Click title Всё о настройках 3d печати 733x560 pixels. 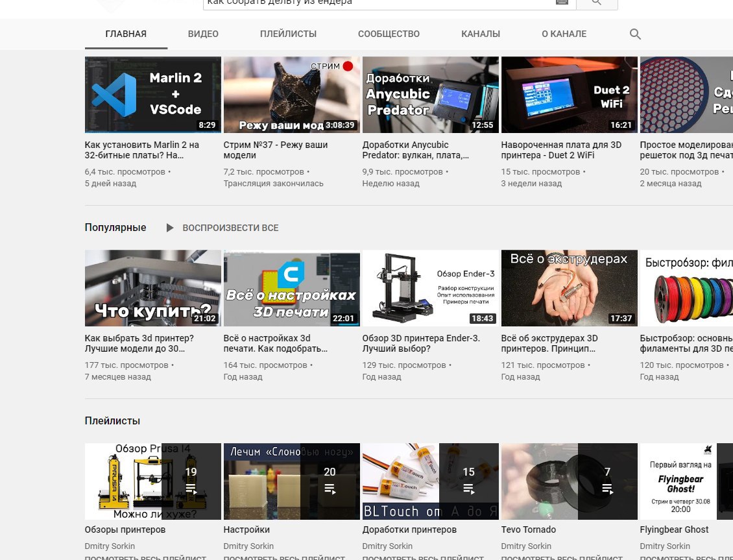[275, 343]
